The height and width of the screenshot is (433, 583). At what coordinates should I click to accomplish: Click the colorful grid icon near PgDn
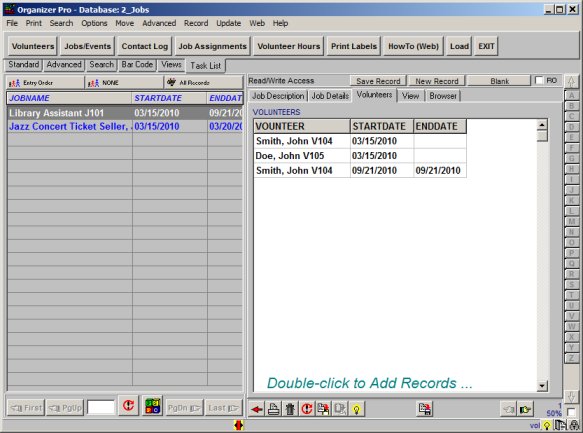click(152, 406)
